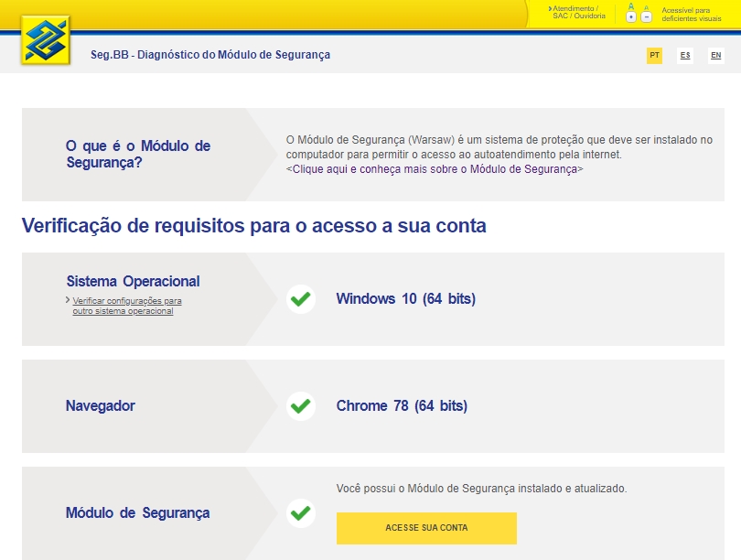Click the Módulo de Segurança row label
The image size is (741, 560).
click(137, 513)
